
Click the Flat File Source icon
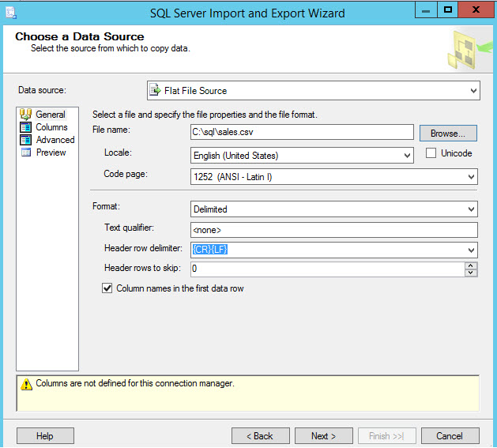click(x=155, y=90)
